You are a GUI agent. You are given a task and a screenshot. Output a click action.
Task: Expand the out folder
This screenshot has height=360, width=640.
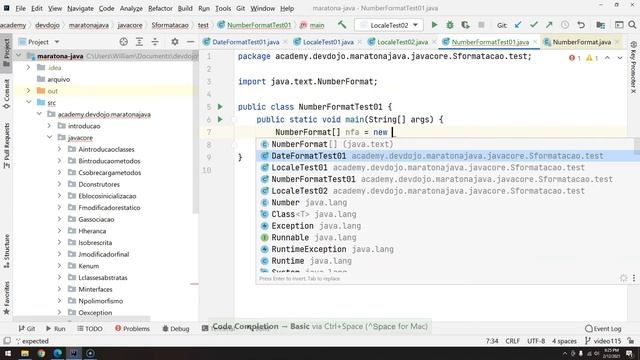29,91
